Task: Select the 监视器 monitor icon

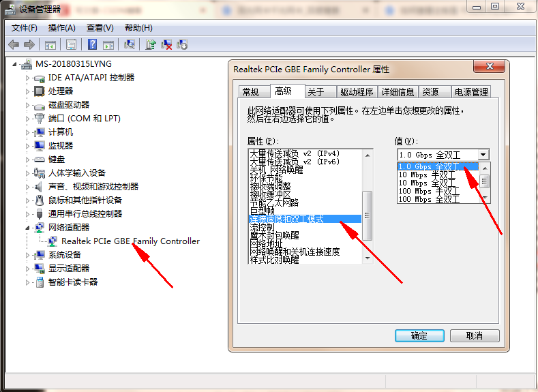Action: [x=40, y=146]
